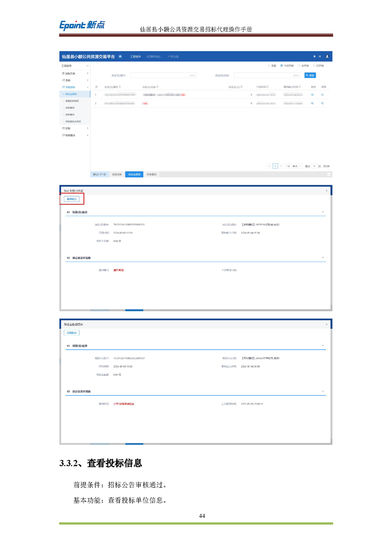Click the user profile icon in top header

click(327, 57)
